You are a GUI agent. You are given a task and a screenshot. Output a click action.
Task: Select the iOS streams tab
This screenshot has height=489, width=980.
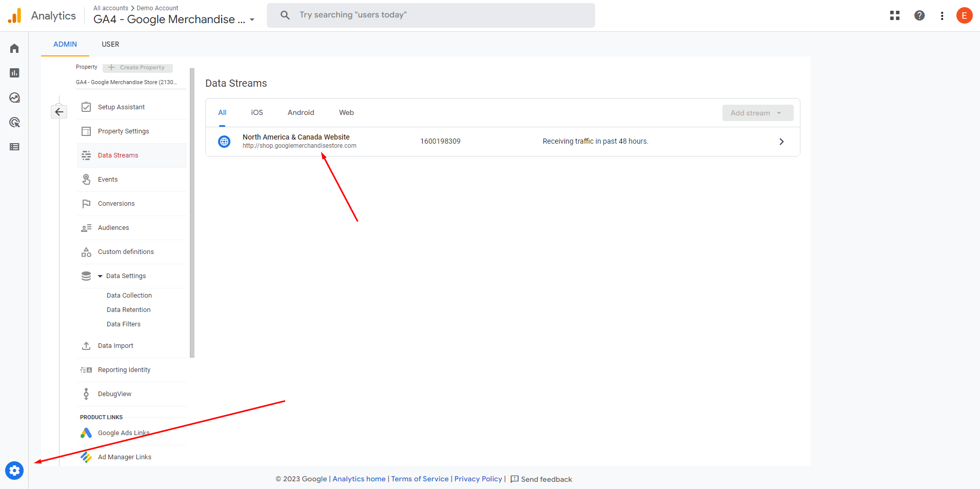257,113
